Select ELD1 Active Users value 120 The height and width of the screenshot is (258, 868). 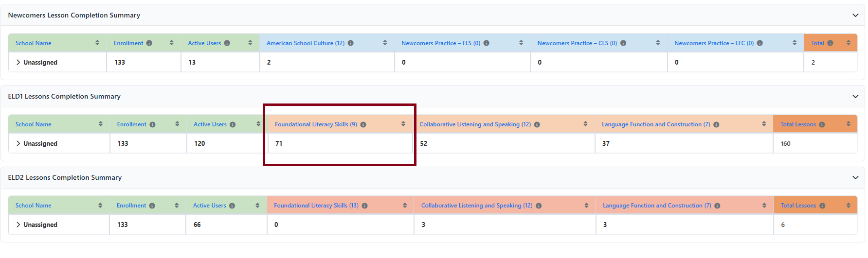coord(199,143)
